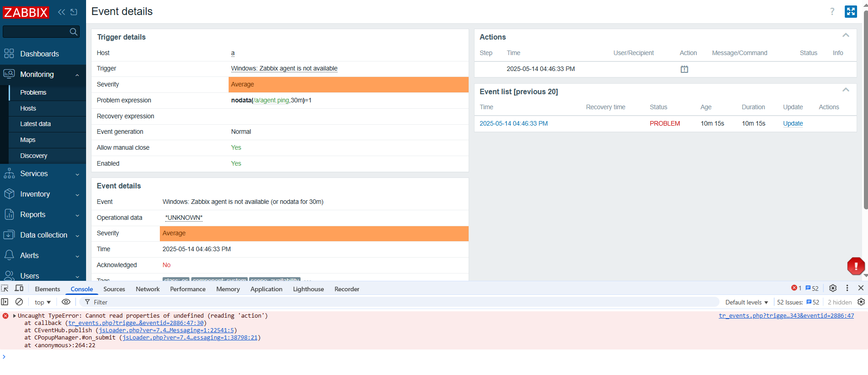Click the calendar action icon in Actions row
868x375 pixels.
pyautogui.click(x=684, y=69)
